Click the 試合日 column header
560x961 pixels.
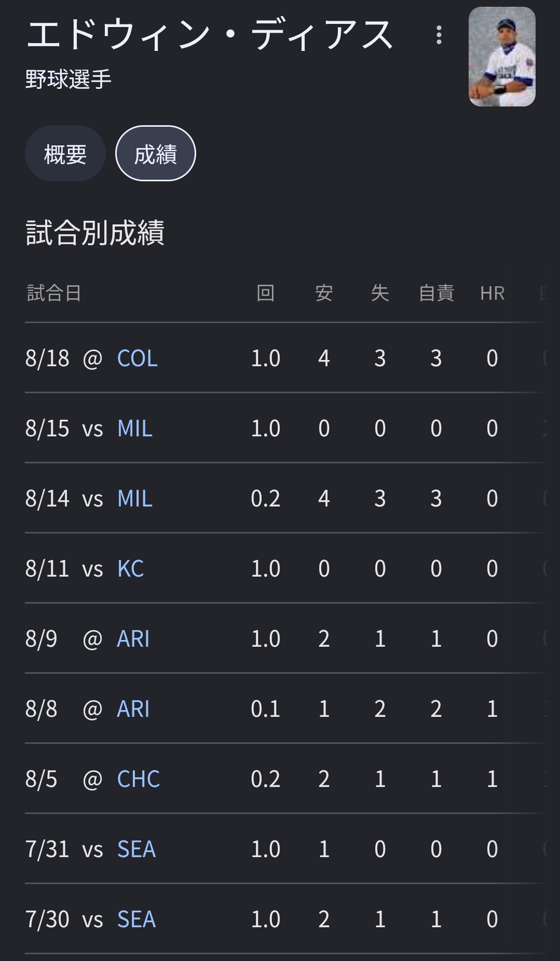point(54,293)
